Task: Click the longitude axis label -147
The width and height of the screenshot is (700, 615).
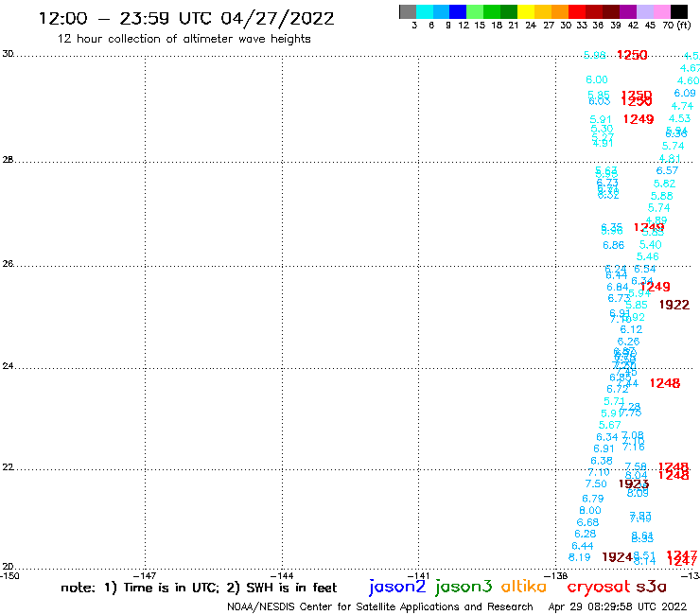Action: pos(144,576)
